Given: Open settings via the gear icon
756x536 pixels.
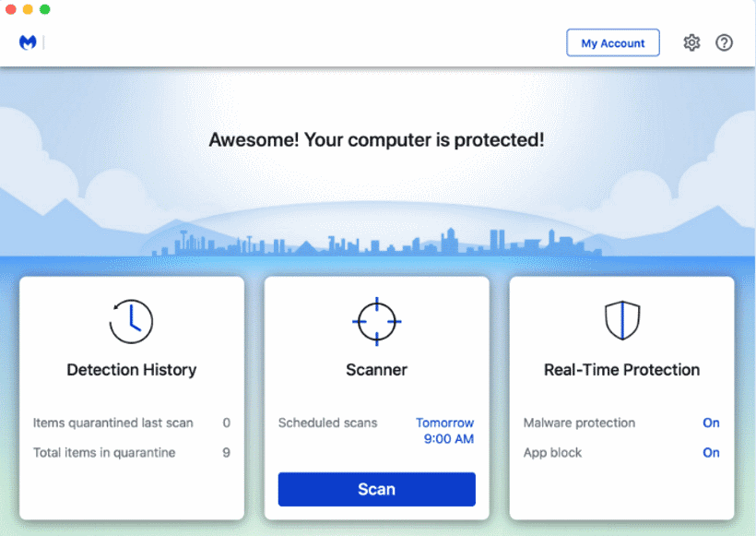Looking at the screenshot, I should (x=691, y=42).
